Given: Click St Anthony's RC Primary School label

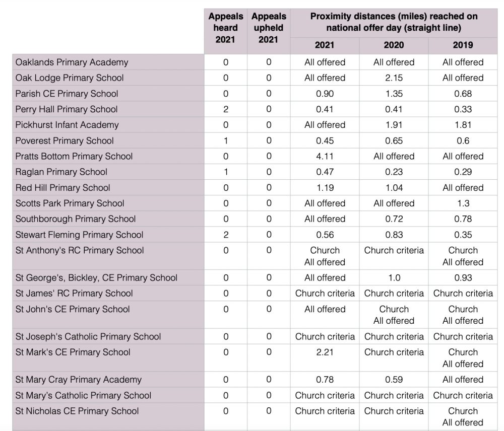Looking at the screenshot, I should point(80,251).
